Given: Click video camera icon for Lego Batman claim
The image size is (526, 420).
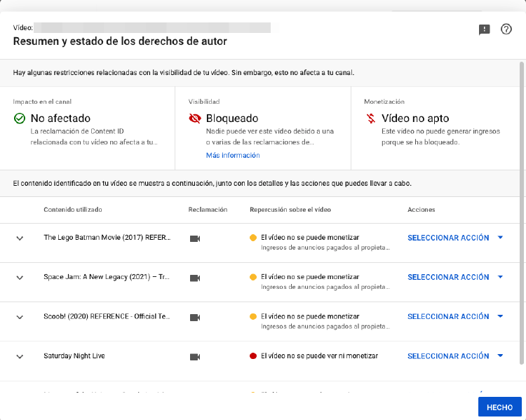Looking at the screenshot, I should [x=195, y=238].
